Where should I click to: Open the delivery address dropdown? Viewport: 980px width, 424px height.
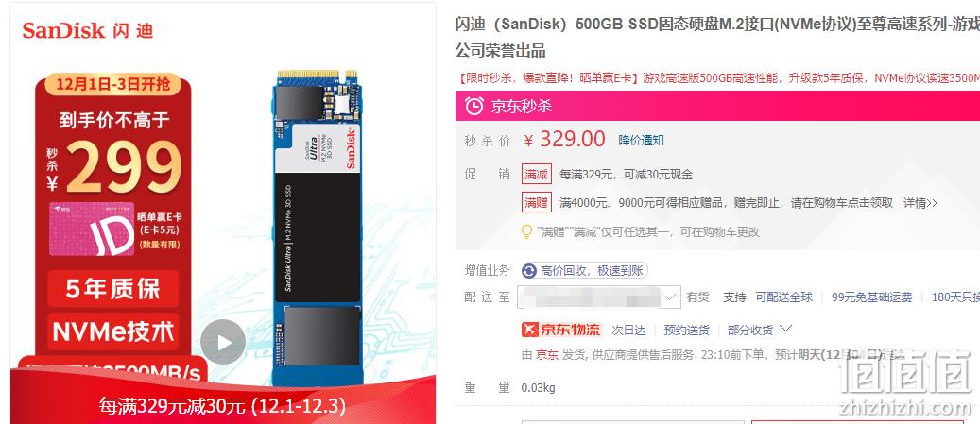pyautogui.click(x=599, y=297)
